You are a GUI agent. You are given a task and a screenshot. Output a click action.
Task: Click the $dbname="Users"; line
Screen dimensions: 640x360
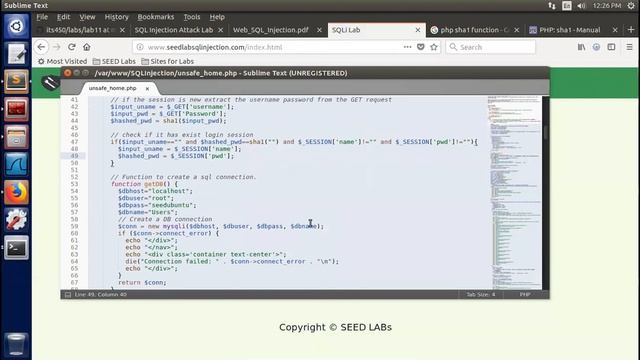point(148,212)
